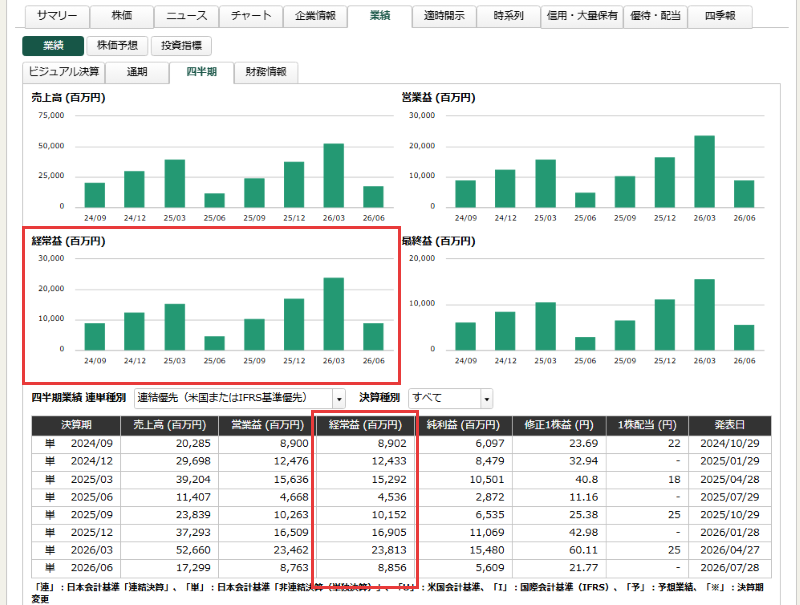Image resolution: width=800 pixels, height=605 pixels.
Task: Click the 決算期 column header
Action: [76, 425]
